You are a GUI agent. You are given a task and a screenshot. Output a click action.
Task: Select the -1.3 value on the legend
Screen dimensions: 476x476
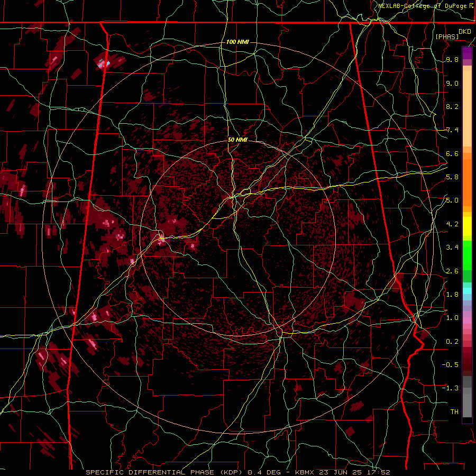450,388
